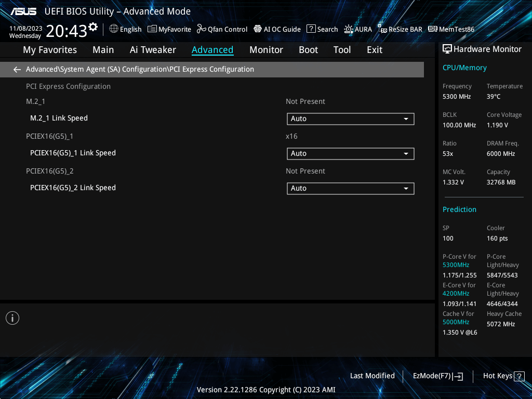Go back using the left arrow

coord(17,70)
